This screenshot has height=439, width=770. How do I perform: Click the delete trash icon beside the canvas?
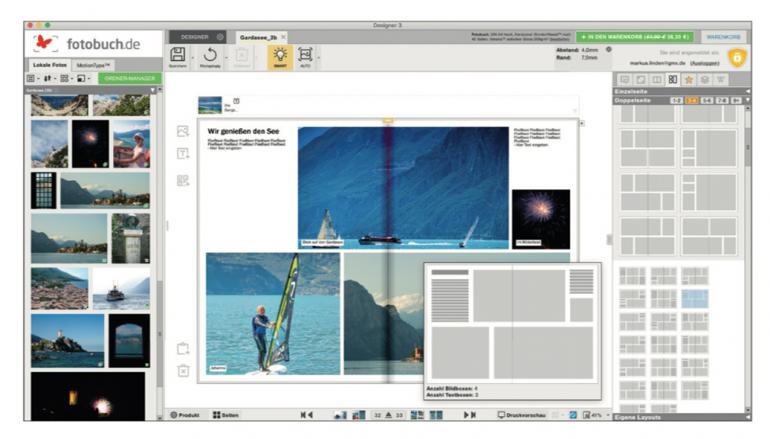click(x=183, y=371)
